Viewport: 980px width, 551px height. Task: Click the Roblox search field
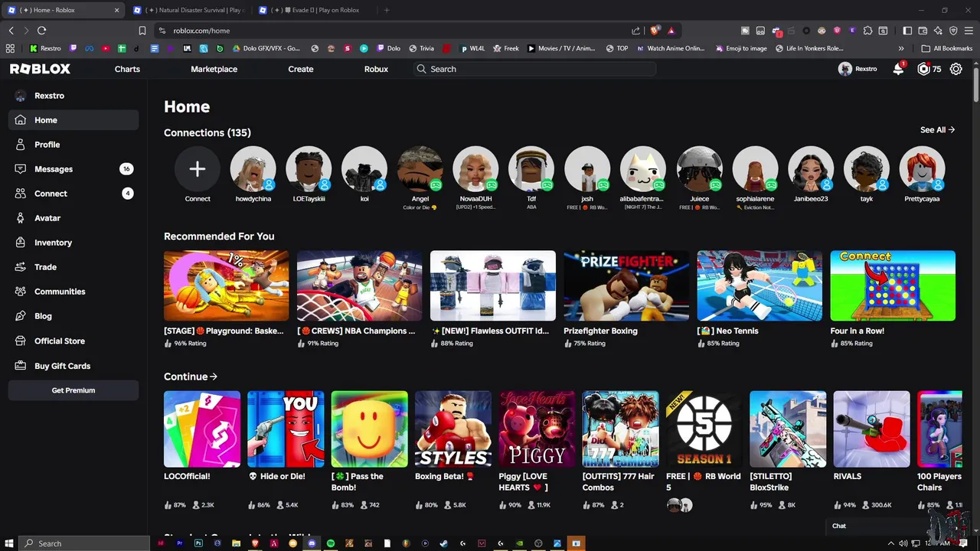(534, 69)
